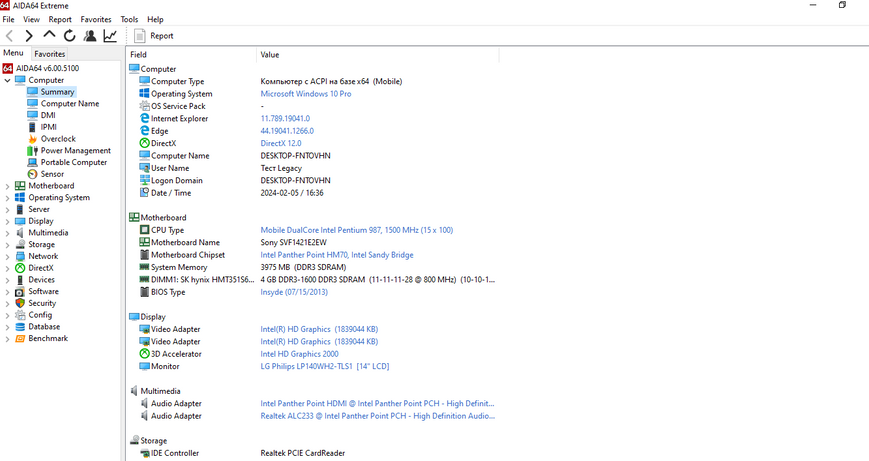
Task: Open the Report menu
Action: 60,19
